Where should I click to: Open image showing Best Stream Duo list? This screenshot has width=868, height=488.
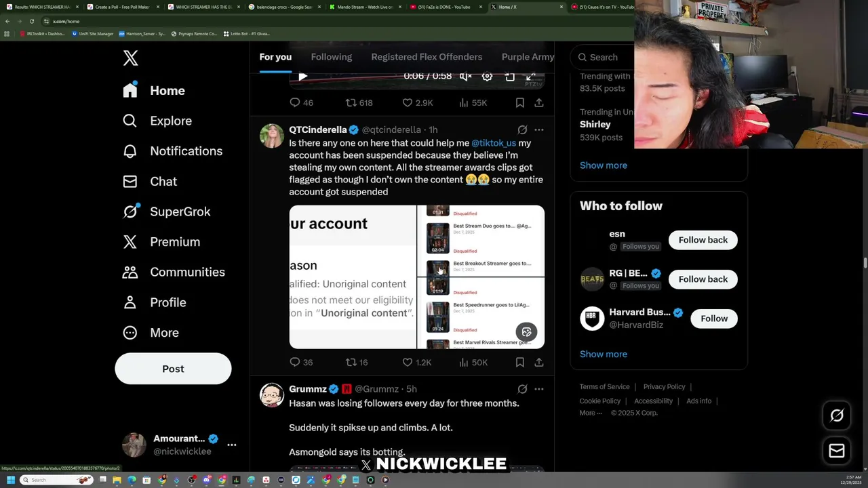coord(481,241)
